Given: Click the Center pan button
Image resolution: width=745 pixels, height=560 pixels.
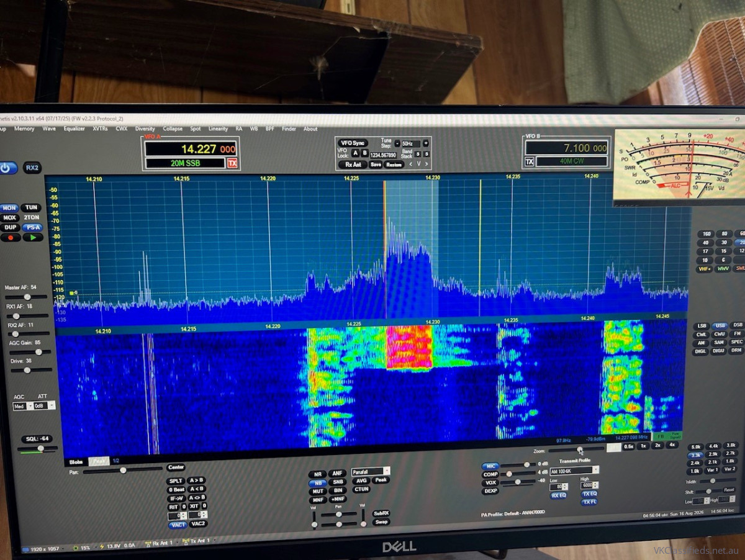Looking at the screenshot, I should 176,467.
